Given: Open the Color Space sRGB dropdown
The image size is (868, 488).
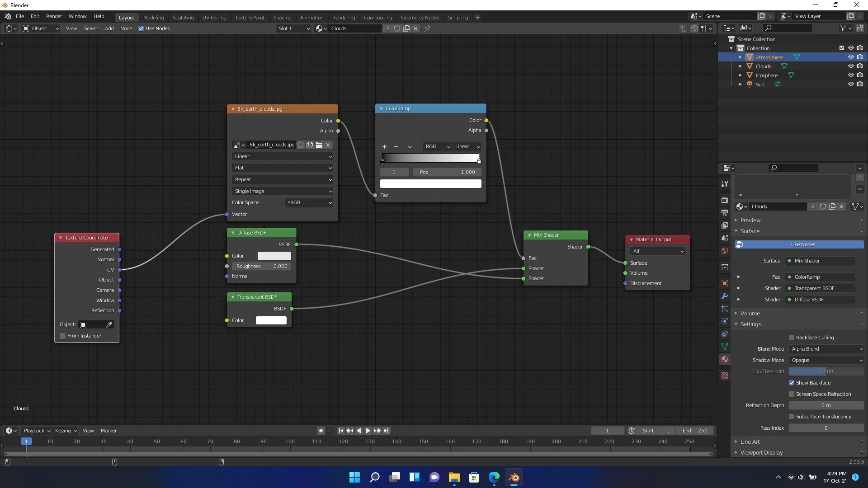Looking at the screenshot, I should (x=309, y=202).
